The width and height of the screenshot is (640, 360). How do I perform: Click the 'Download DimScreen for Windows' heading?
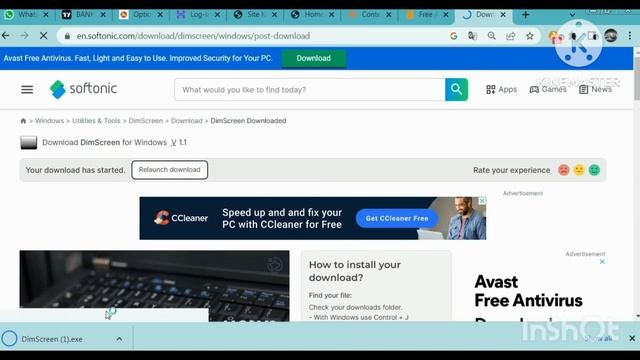point(114,142)
